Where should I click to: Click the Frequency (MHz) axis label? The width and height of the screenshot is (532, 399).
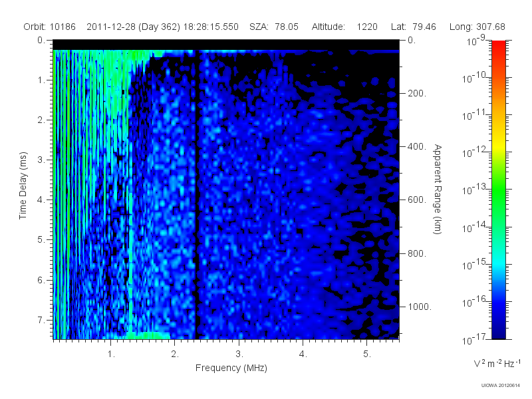231,368
